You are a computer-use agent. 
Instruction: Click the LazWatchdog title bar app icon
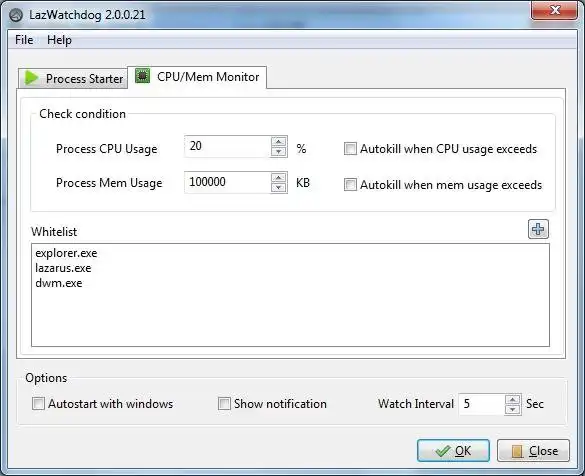point(16,15)
